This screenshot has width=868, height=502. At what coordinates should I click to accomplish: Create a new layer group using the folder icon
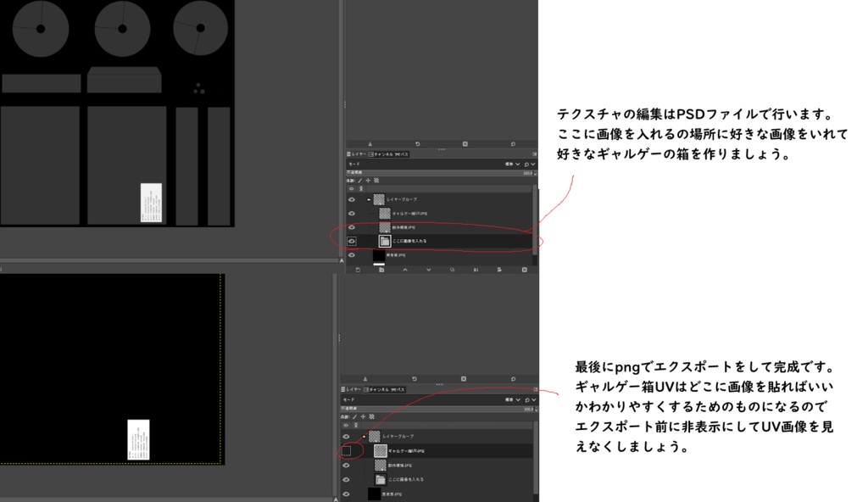tap(381, 270)
